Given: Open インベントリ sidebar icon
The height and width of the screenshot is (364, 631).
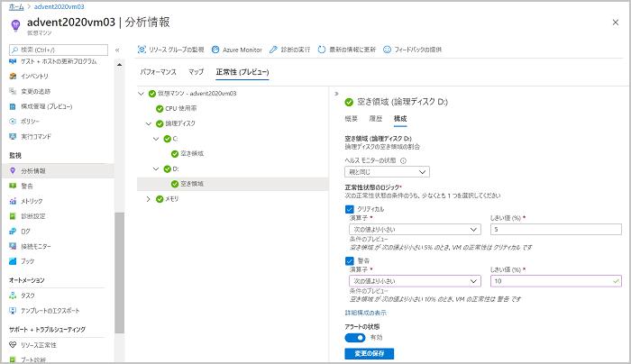Looking at the screenshot, I should (x=13, y=76).
